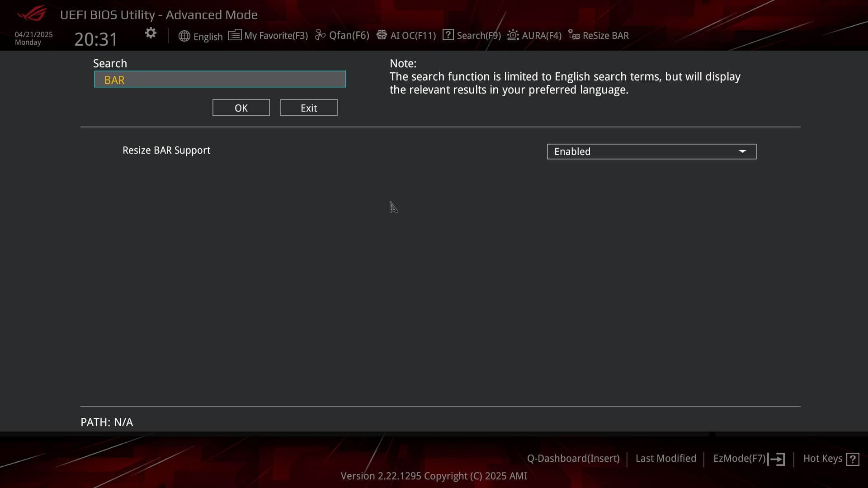
Task: Click the date 04/21/2025 Monday
Action: (34, 38)
